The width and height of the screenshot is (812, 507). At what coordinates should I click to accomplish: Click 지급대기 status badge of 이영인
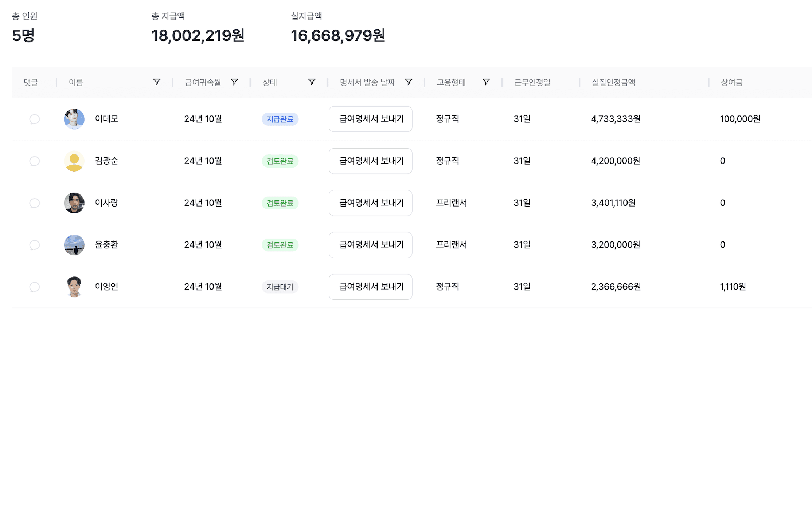[280, 287]
